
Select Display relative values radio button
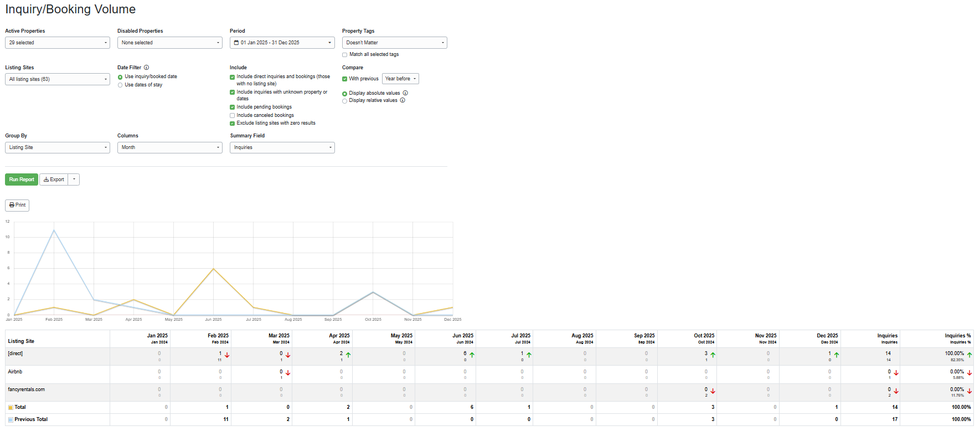(344, 101)
